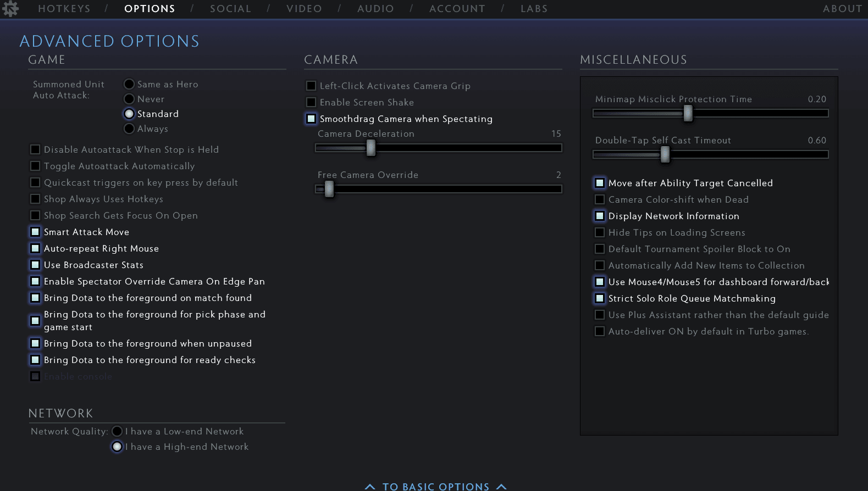
Task: Enable Quickcast triggers on key press
Action: pyautogui.click(x=35, y=182)
